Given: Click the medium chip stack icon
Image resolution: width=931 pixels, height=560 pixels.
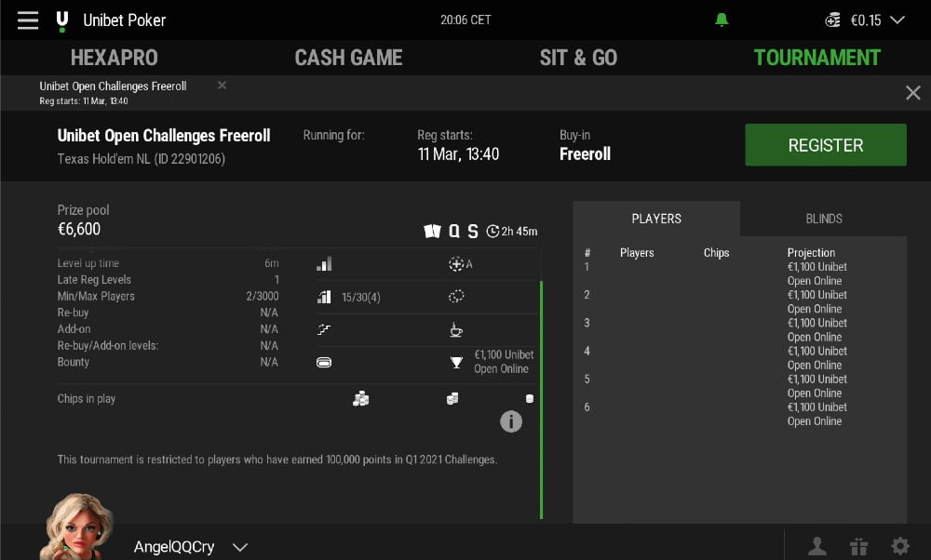Looking at the screenshot, I should tap(452, 399).
